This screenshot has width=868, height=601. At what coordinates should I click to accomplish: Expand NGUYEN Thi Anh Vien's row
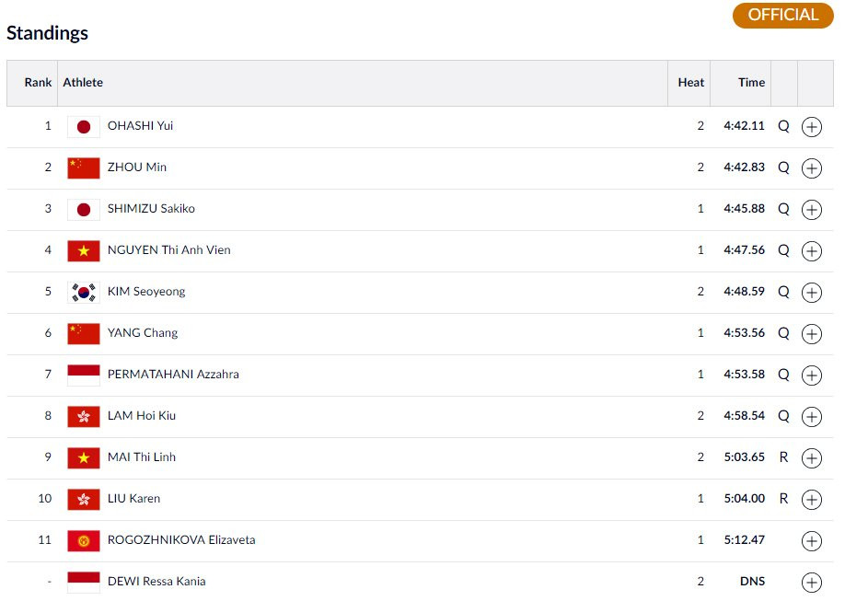coord(811,251)
